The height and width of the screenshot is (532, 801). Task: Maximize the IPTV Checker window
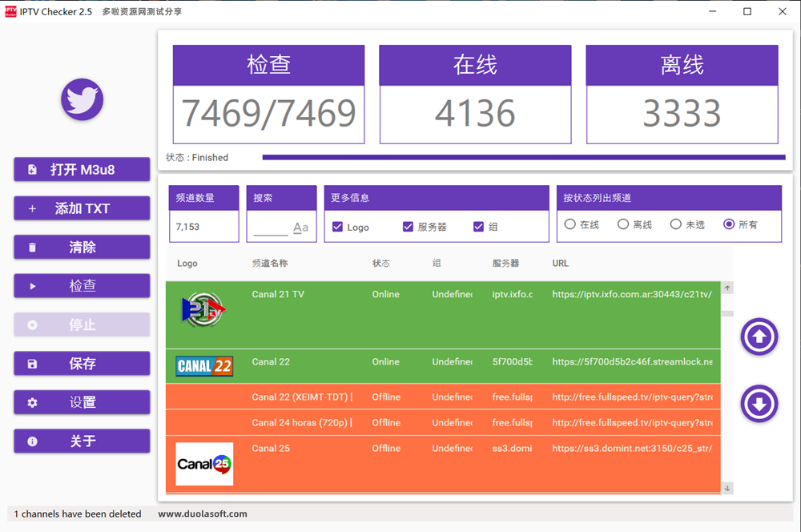[x=747, y=11]
